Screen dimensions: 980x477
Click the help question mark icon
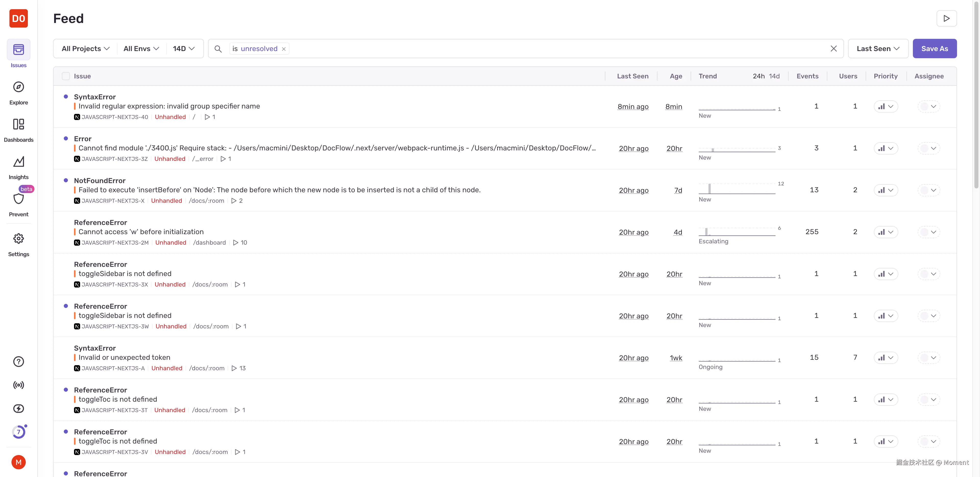(18, 361)
